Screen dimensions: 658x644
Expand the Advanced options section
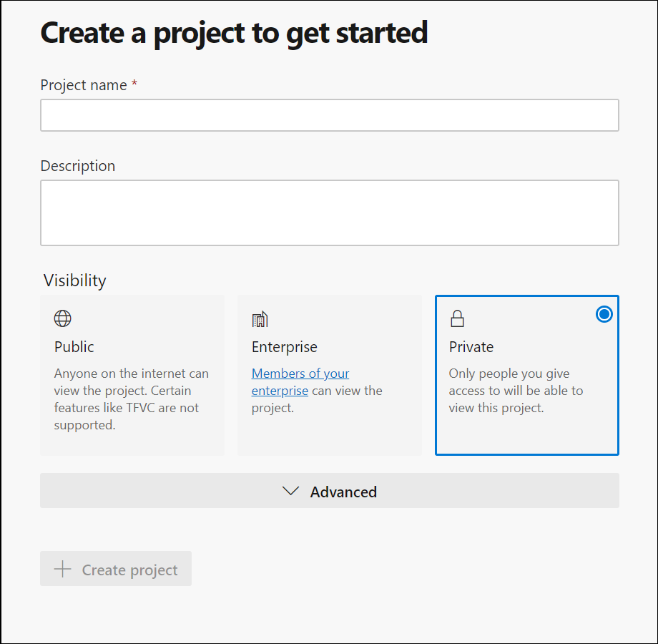click(x=329, y=492)
